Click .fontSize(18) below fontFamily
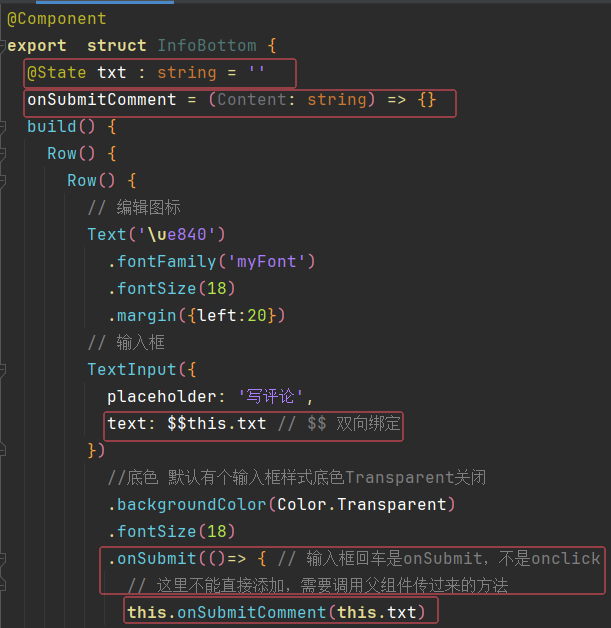The height and width of the screenshot is (628, 611). pyautogui.click(x=172, y=289)
